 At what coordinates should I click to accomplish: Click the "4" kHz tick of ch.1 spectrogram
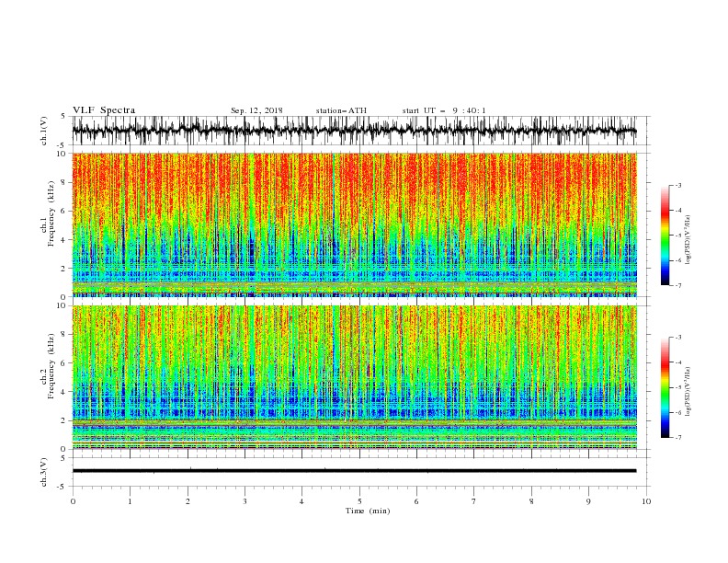point(64,240)
